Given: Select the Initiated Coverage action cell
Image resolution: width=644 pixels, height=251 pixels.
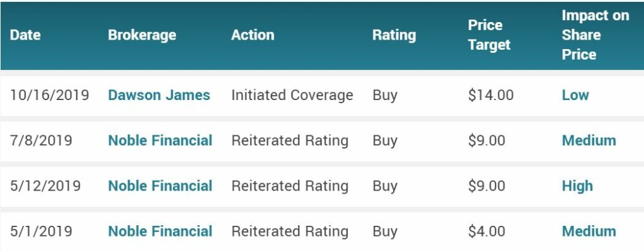Looking at the screenshot, I should pos(292,95).
